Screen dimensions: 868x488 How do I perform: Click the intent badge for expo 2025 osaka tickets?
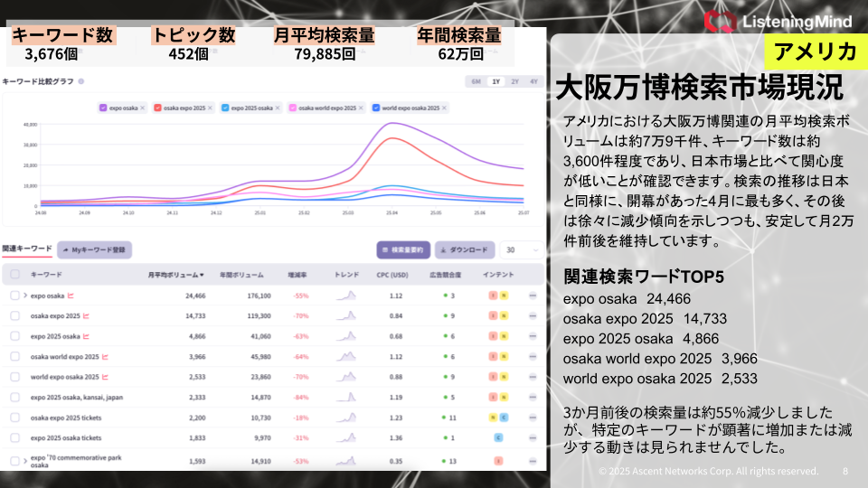498,437
